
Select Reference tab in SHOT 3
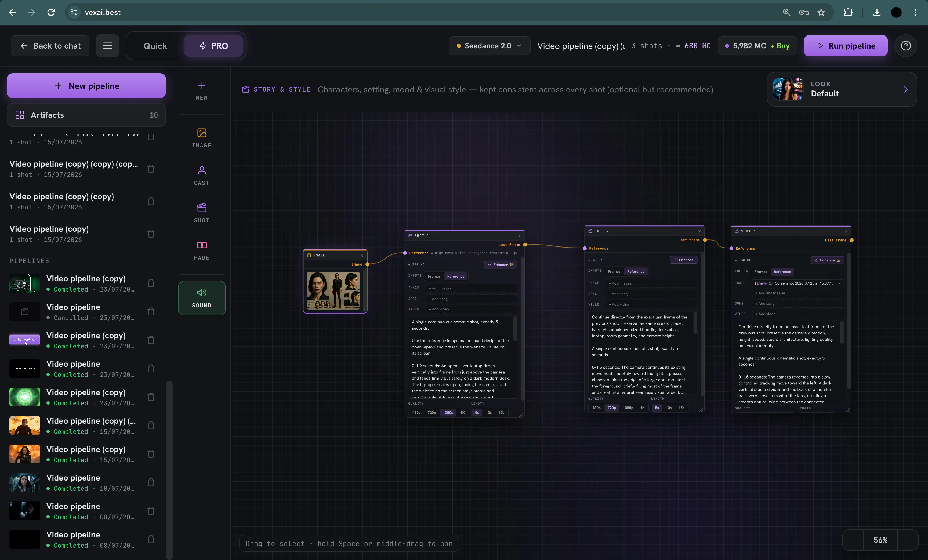point(782,272)
